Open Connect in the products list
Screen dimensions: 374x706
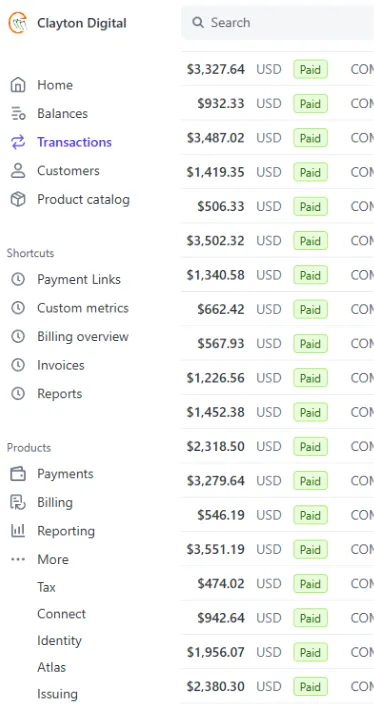(61, 614)
